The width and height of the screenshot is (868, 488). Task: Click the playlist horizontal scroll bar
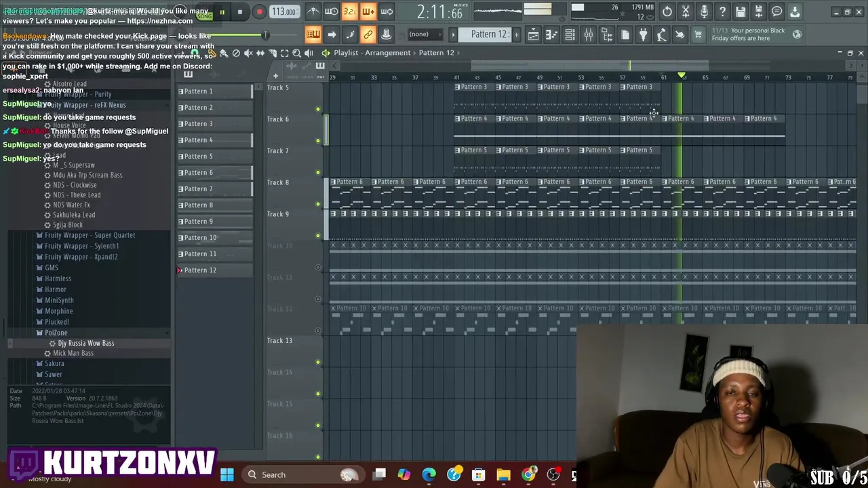pos(590,66)
